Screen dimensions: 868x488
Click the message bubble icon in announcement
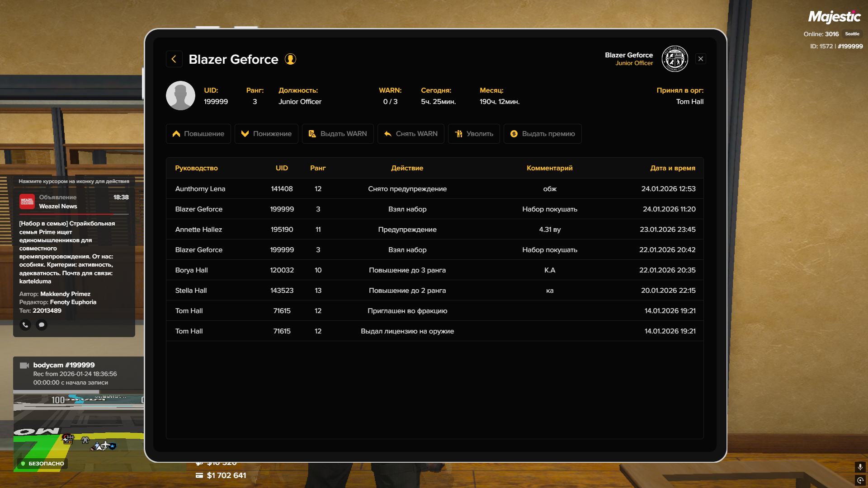pyautogui.click(x=42, y=324)
